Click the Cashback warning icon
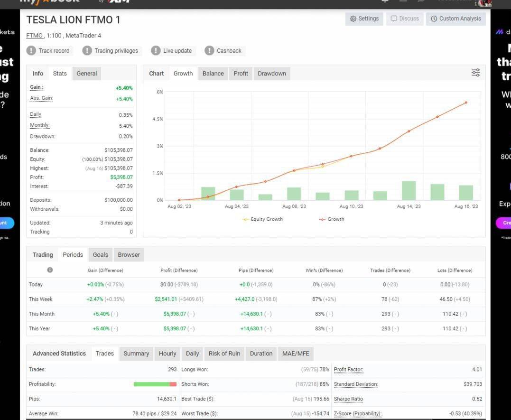The image size is (511, 420). click(x=209, y=51)
